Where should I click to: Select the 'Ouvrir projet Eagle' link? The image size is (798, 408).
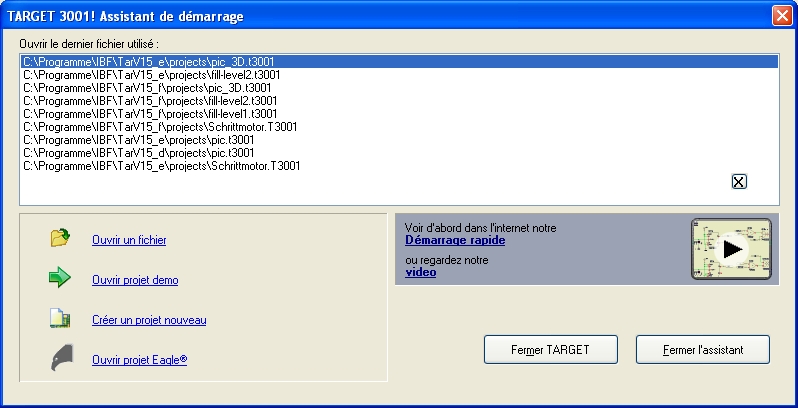(x=139, y=360)
